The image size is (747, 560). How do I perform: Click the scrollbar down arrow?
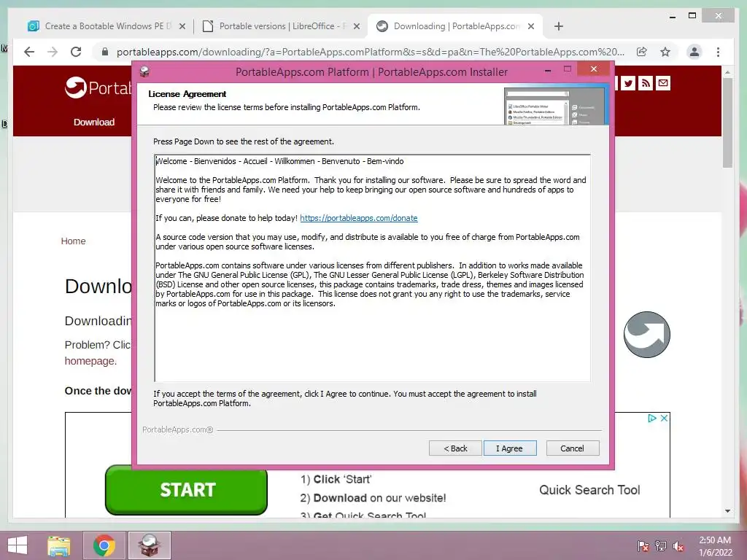(x=727, y=511)
